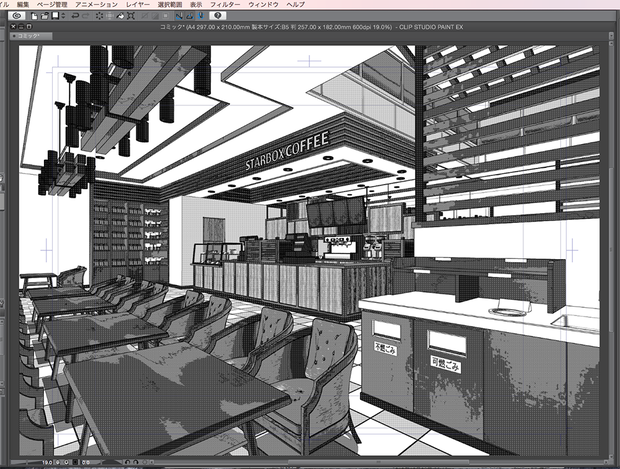Click the horizontal scrollbar under the canvas
Image resolution: width=620 pixels, height=469 pixels.
click(x=378, y=462)
